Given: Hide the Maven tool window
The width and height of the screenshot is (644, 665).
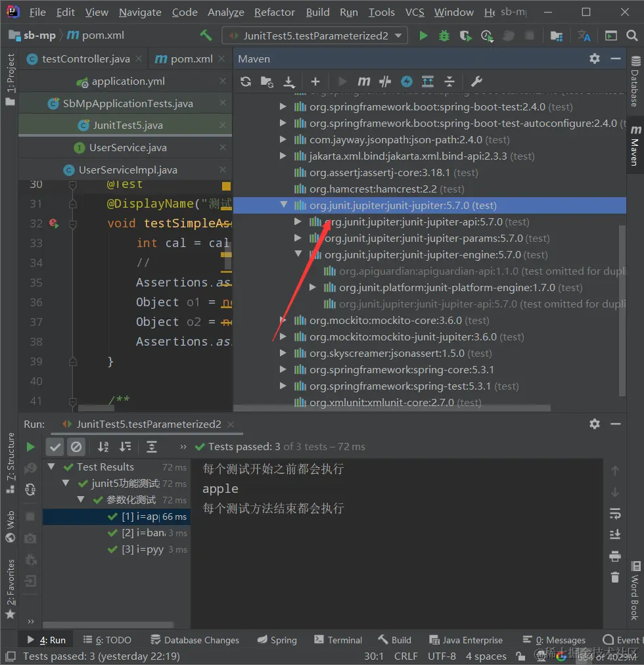Looking at the screenshot, I should click(616, 58).
